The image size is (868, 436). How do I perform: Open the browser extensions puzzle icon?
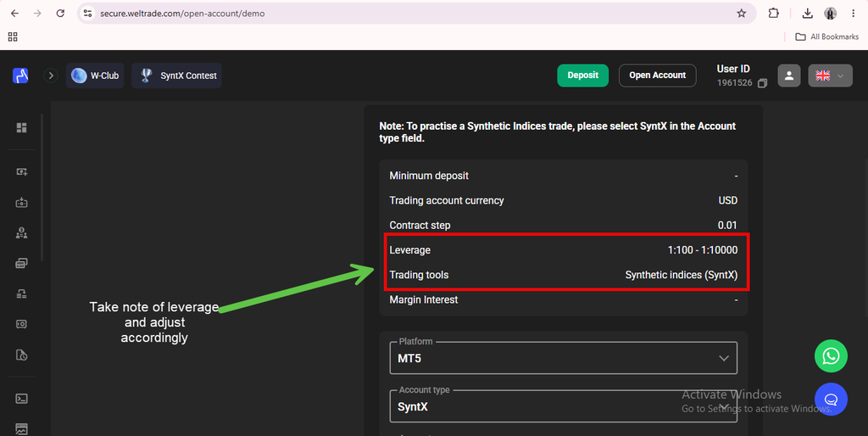point(774,14)
